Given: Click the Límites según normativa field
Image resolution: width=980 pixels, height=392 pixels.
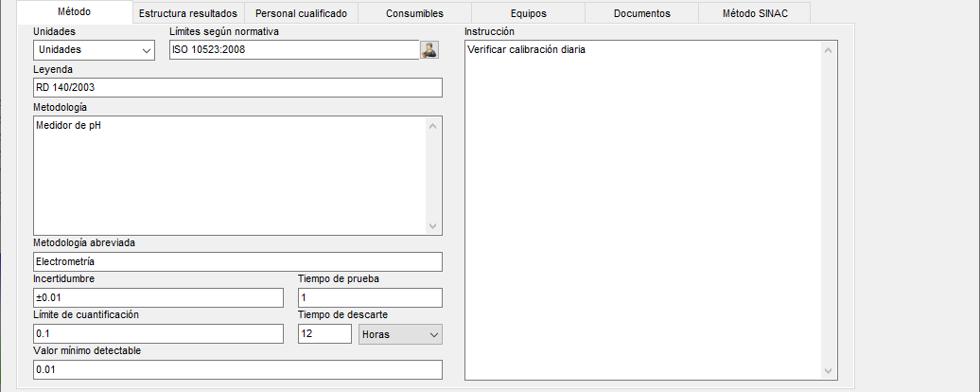Looking at the screenshot, I should pyautogui.click(x=294, y=50).
